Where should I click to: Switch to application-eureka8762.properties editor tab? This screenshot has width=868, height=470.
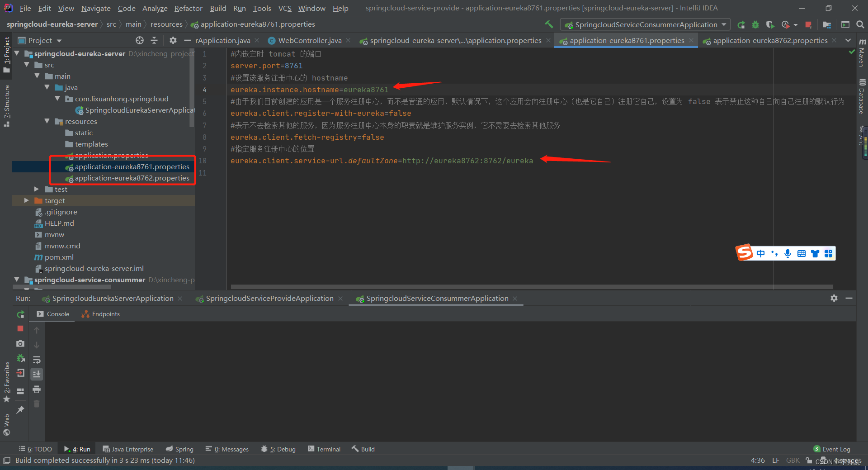(x=770, y=41)
